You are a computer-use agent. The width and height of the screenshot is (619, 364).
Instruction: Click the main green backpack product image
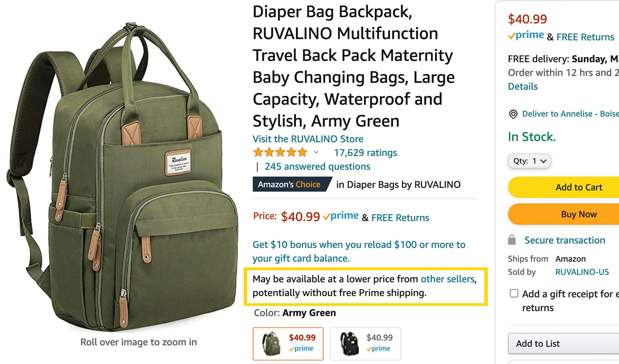[122, 176]
